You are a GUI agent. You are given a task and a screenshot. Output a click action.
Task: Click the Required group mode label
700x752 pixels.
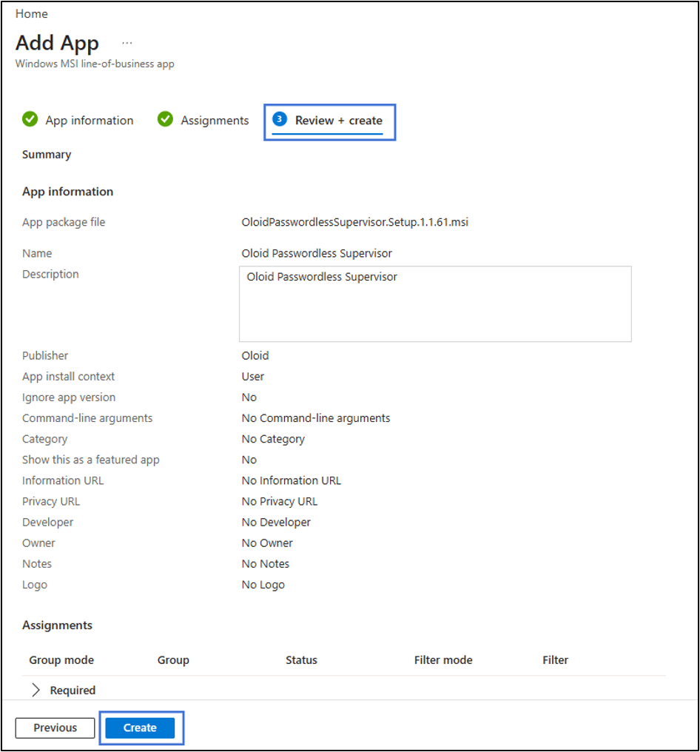click(73, 690)
